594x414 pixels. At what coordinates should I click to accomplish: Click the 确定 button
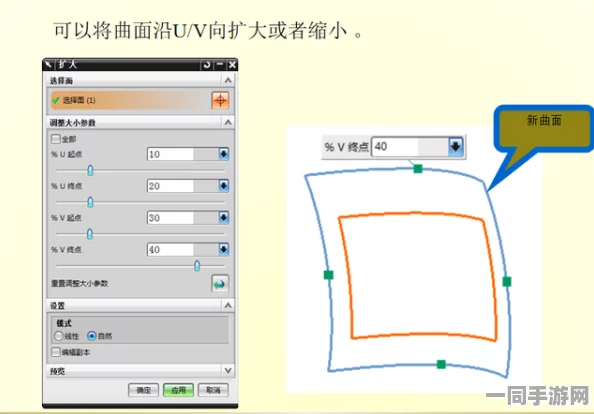click(x=144, y=390)
